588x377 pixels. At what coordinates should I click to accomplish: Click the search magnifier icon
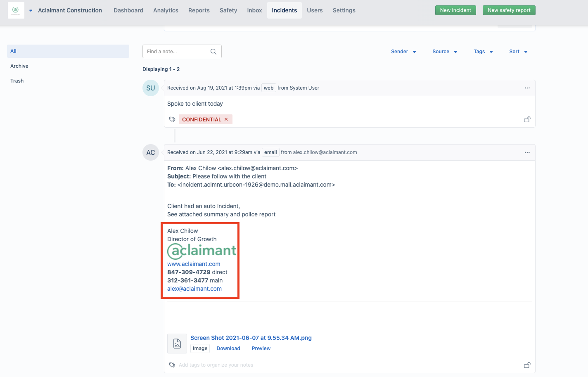(x=213, y=52)
